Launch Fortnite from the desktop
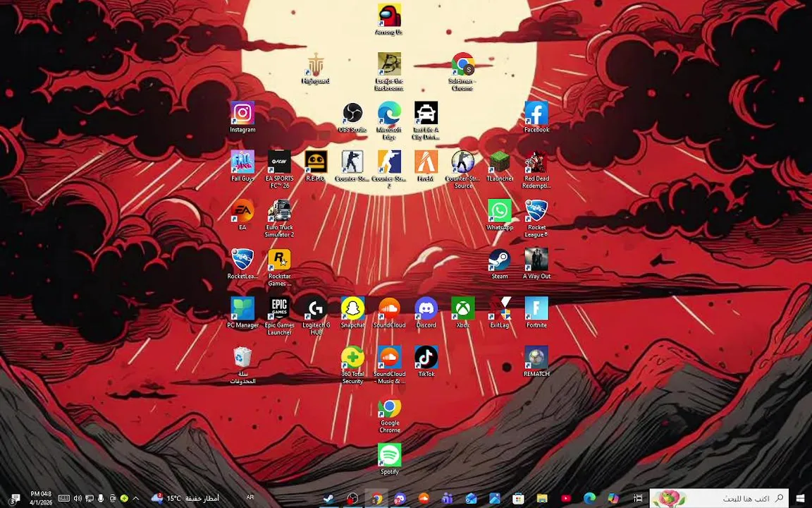The width and height of the screenshot is (812, 508). pos(536,313)
